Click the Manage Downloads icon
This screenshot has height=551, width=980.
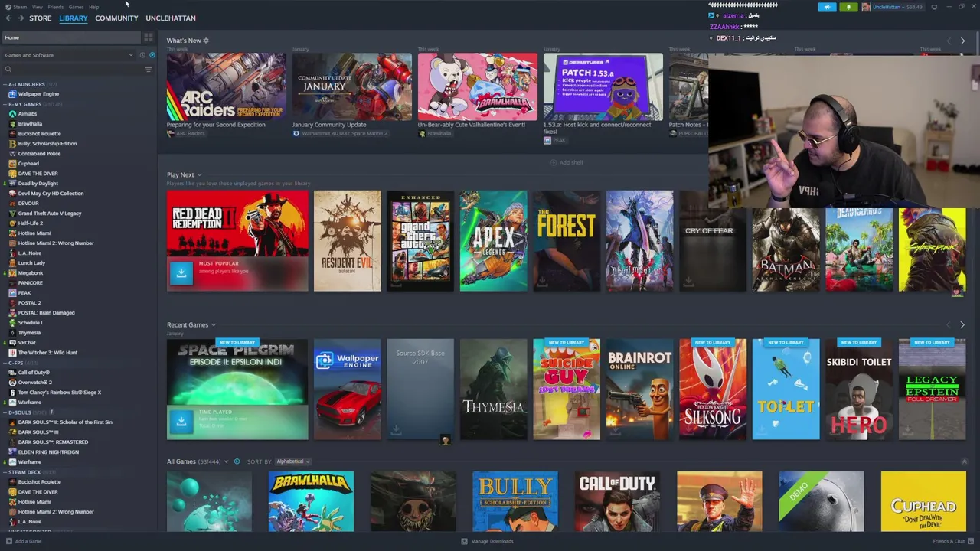pyautogui.click(x=464, y=541)
